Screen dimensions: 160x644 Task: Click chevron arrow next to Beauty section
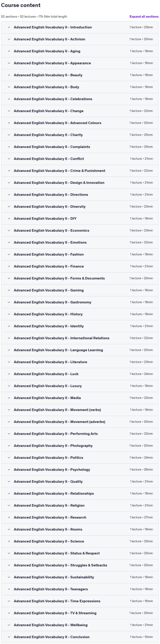pyautogui.click(x=9, y=75)
